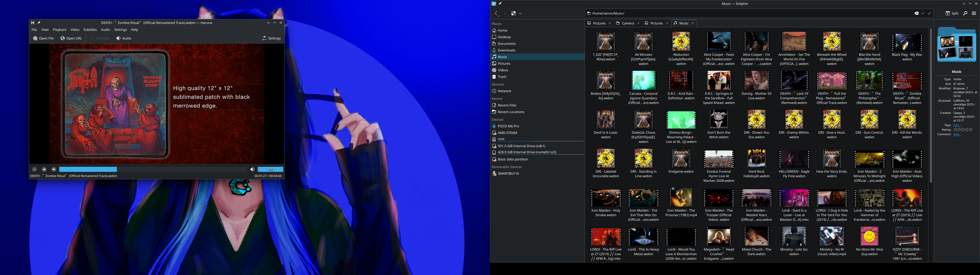The image size is (980, 275).
Task: Pause playback in Haruna player
Action: pyautogui.click(x=34, y=169)
